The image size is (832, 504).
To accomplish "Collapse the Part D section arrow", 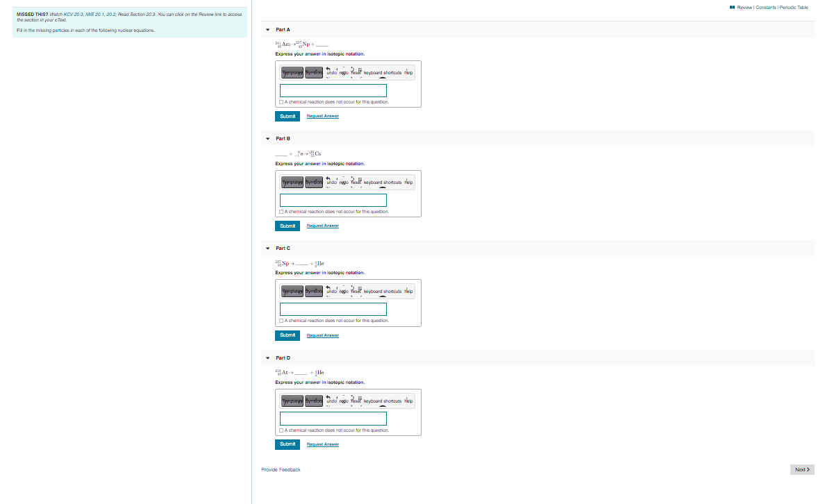I will [267, 358].
